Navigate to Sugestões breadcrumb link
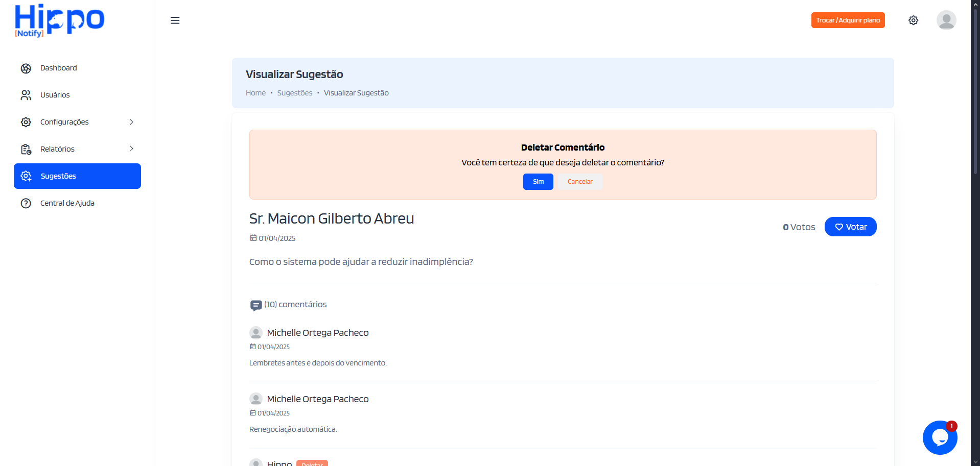Image resolution: width=980 pixels, height=466 pixels. [x=295, y=93]
